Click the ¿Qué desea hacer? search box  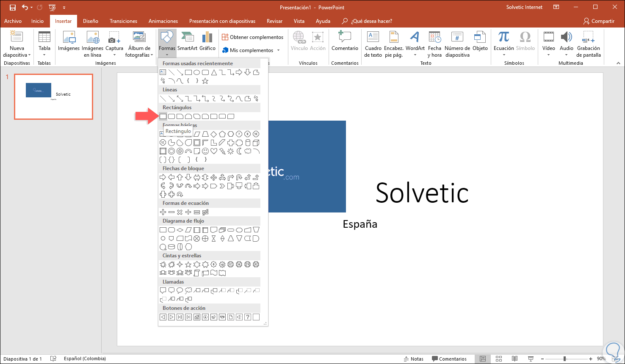click(367, 21)
